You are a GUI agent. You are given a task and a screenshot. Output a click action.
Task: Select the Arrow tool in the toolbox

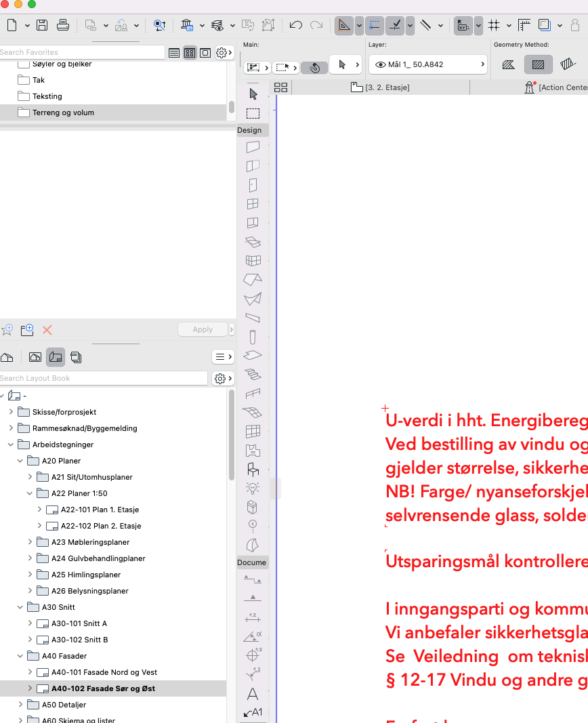253,94
